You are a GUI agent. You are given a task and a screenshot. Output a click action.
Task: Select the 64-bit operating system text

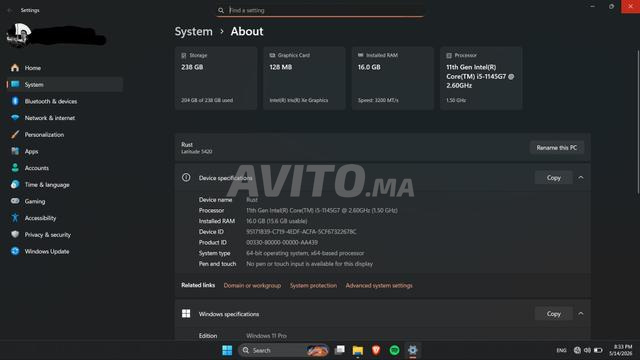(305, 253)
